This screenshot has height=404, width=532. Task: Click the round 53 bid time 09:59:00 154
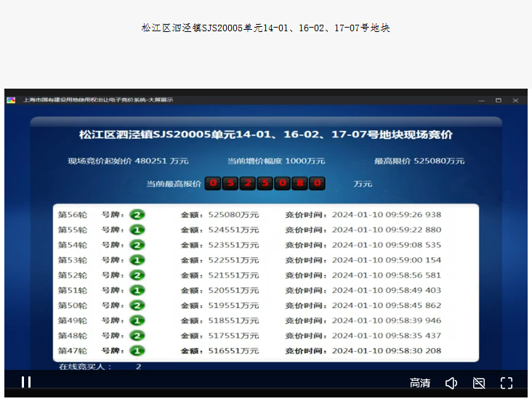tap(386, 260)
